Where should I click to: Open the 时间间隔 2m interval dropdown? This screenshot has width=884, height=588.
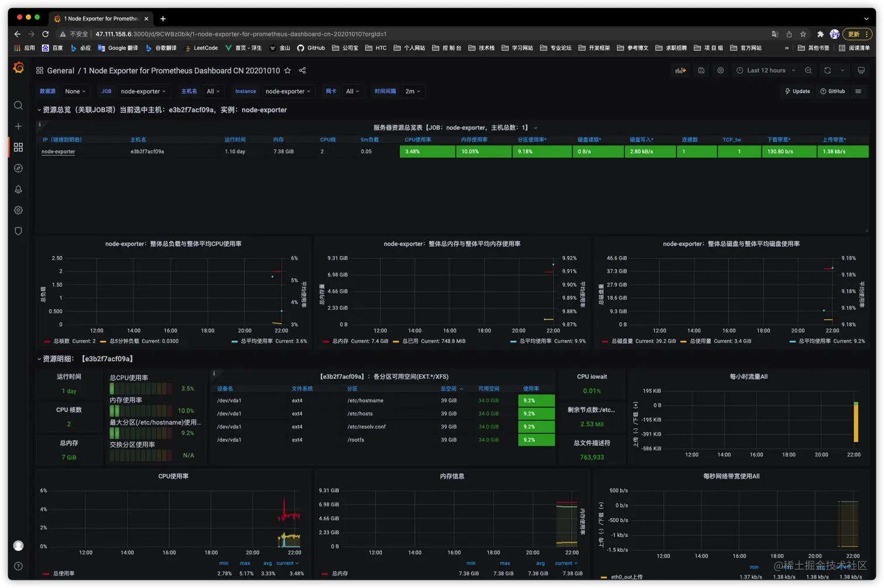click(x=413, y=91)
